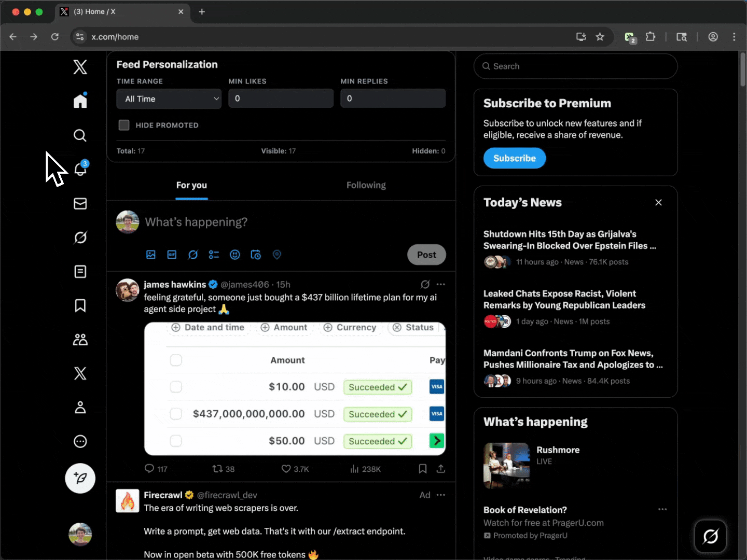Create a poll in the composer
The image size is (747, 560).
214,255
